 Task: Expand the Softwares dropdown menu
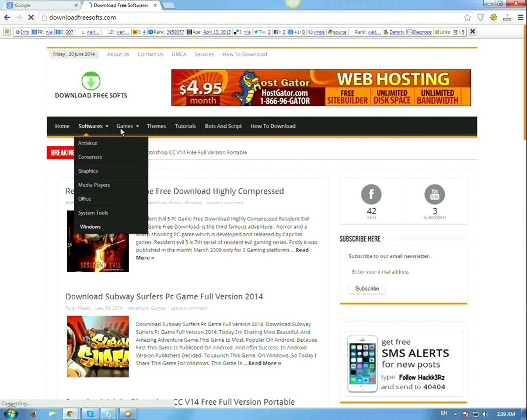93,126
